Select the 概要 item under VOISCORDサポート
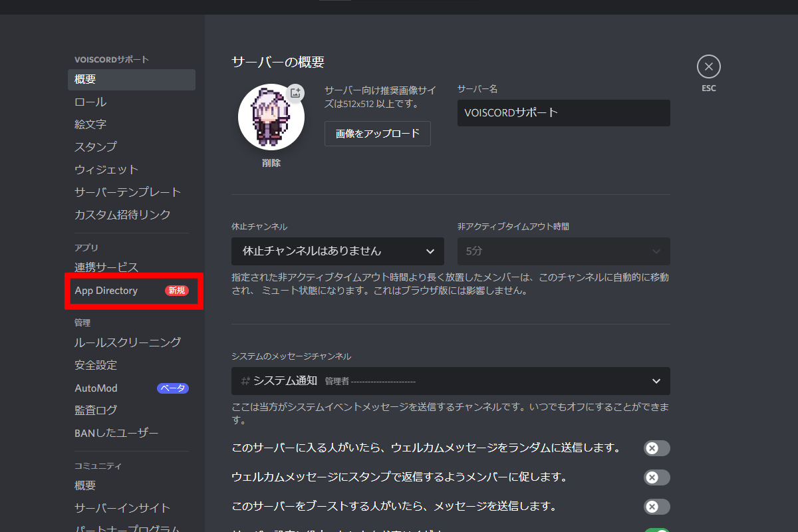Image resolution: width=798 pixels, height=532 pixels. pos(132,80)
